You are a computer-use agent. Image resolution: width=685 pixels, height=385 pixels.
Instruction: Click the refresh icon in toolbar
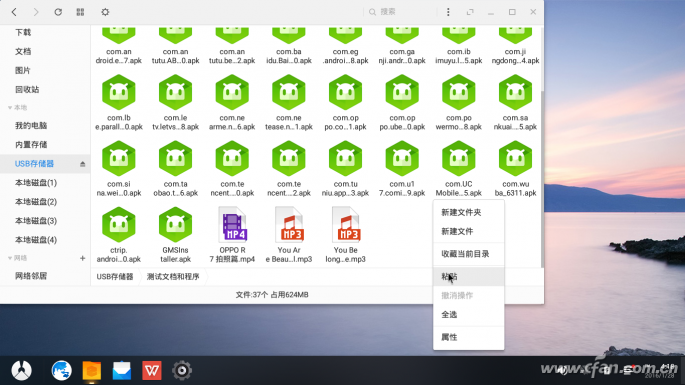point(58,12)
